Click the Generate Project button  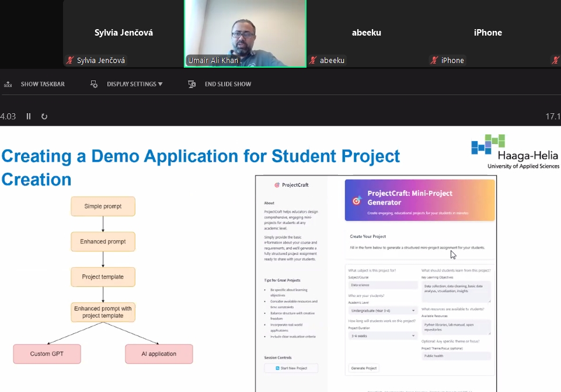tap(364, 368)
